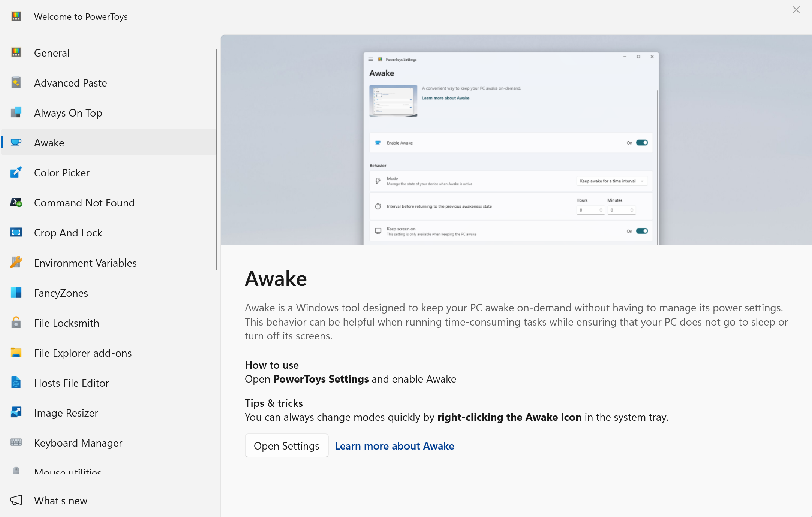This screenshot has width=812, height=517.
Task: Select the Color Picker eyedropper icon
Action: [x=16, y=173]
